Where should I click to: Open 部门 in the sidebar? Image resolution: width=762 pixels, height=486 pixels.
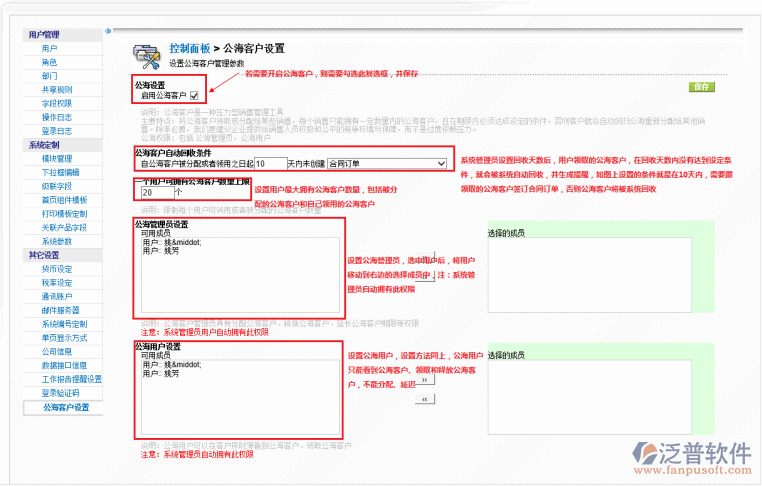click(50, 76)
